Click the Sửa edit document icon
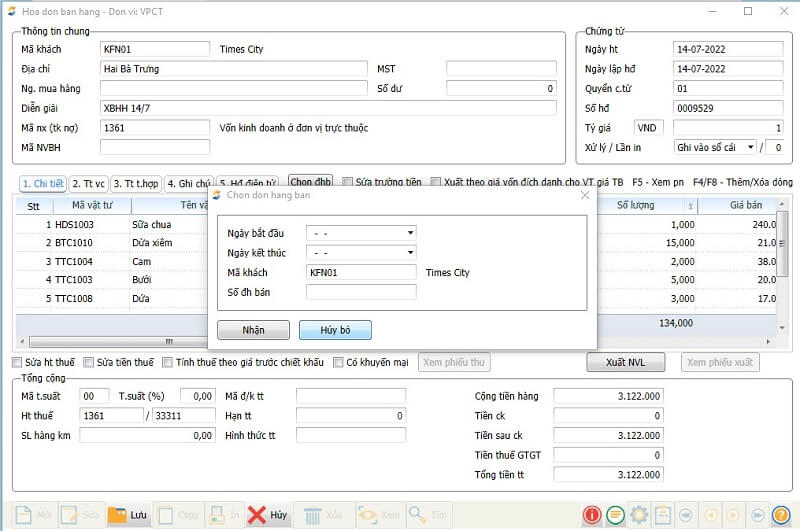 click(x=70, y=515)
